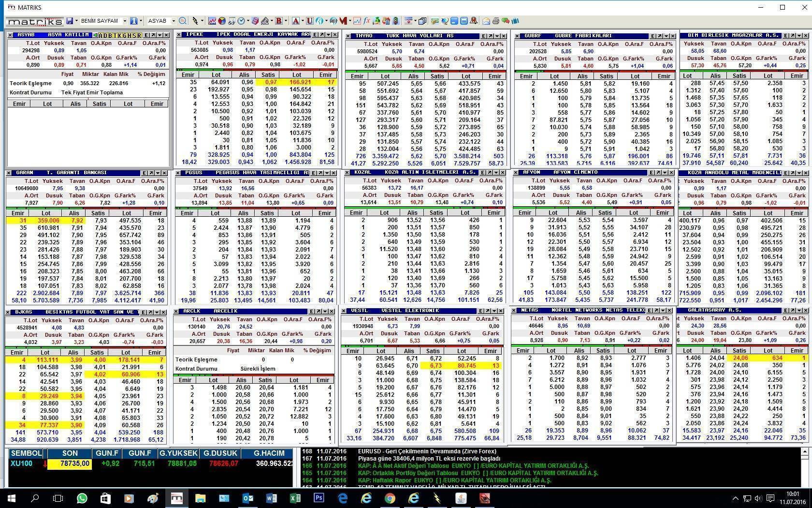The image size is (812, 508).
Task: Close the IPEKE panel using its right X button
Action: (x=335, y=35)
